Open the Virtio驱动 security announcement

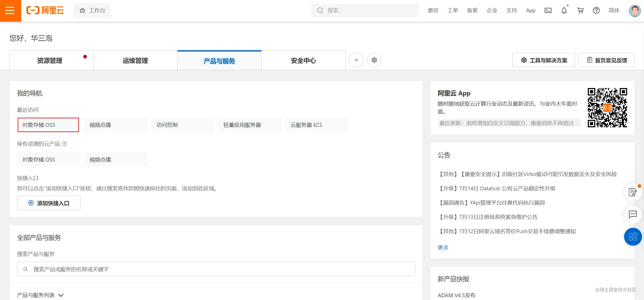pos(527,174)
